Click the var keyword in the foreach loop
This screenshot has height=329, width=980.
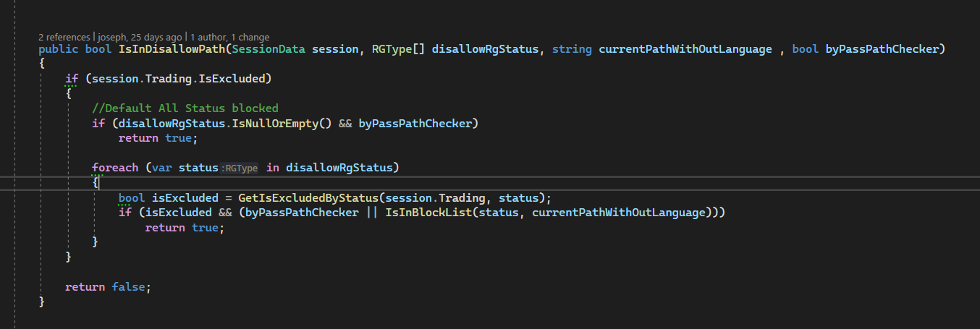[160, 168]
